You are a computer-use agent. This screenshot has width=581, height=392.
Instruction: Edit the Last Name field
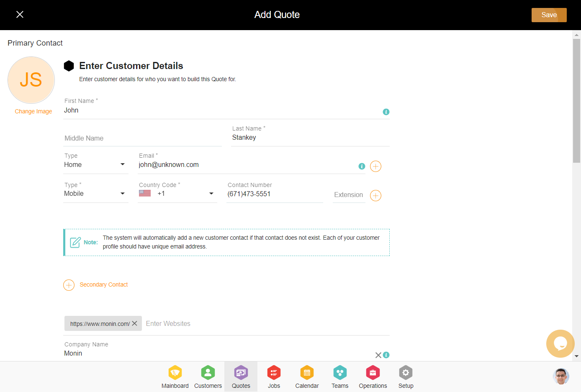310,138
